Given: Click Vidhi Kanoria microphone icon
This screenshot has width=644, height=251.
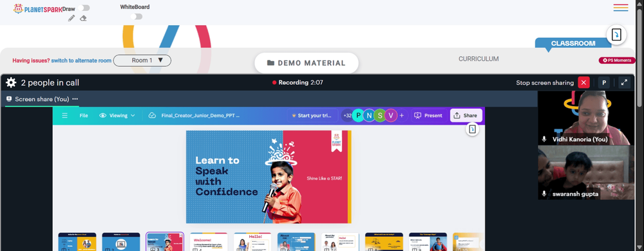Looking at the screenshot, I should [x=544, y=140].
